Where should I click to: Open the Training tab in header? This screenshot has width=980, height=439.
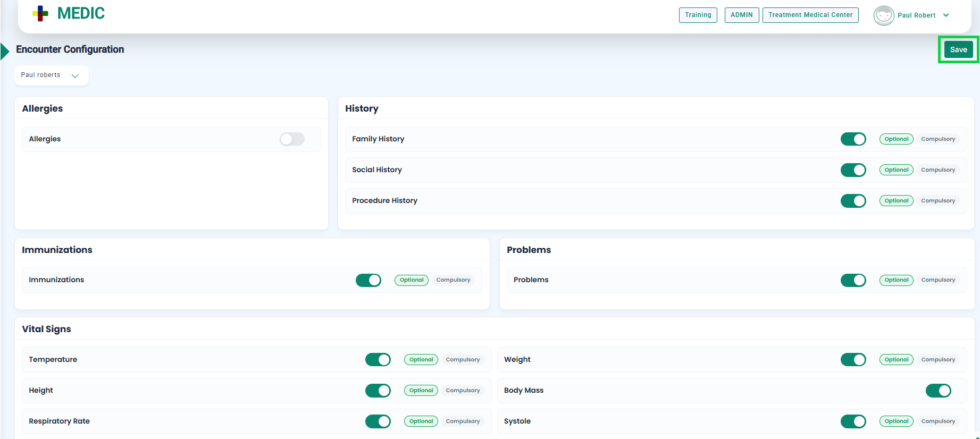698,15
